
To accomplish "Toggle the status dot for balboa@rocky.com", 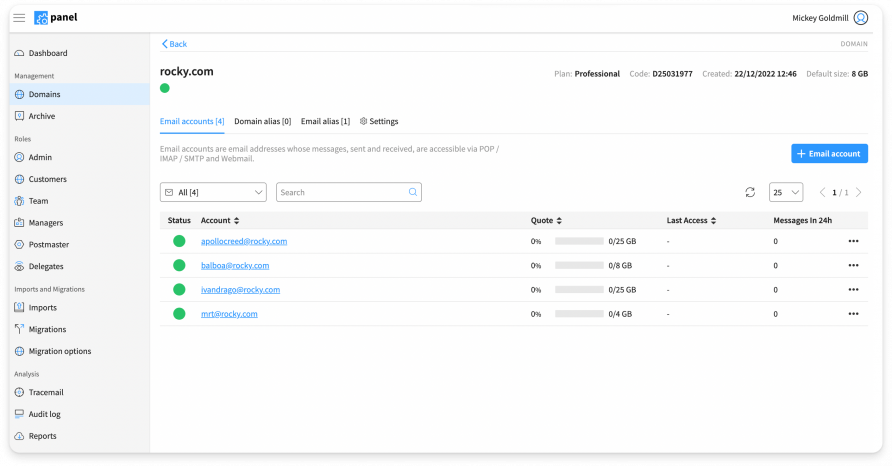I will tap(179, 265).
